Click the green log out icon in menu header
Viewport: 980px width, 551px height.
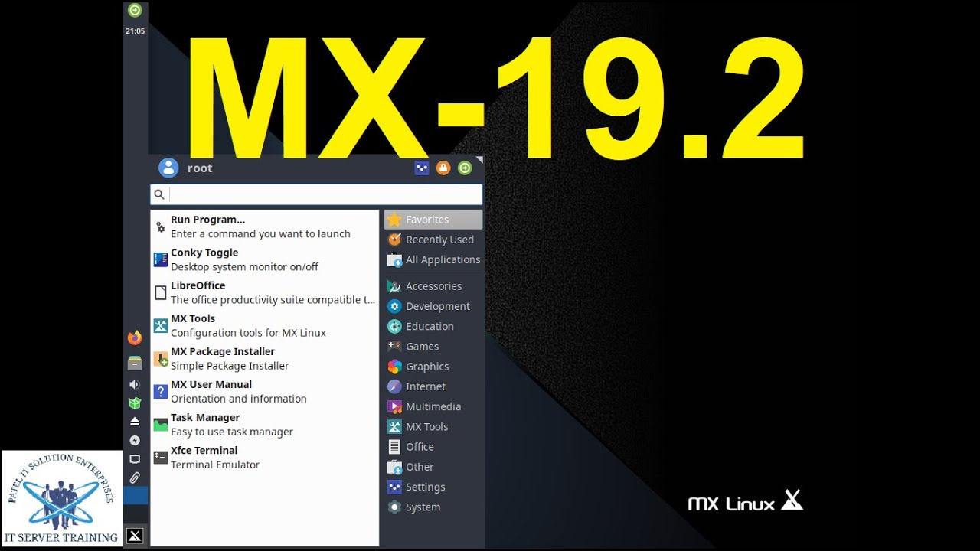point(465,168)
